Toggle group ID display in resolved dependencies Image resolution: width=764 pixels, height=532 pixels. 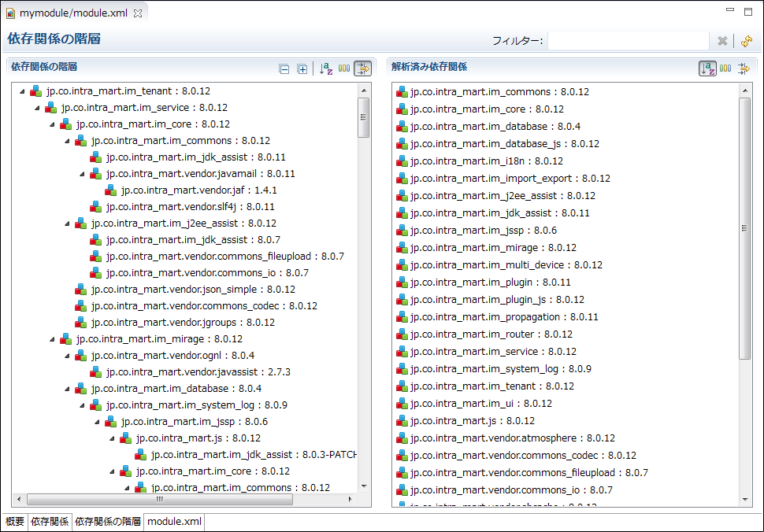coord(725,68)
